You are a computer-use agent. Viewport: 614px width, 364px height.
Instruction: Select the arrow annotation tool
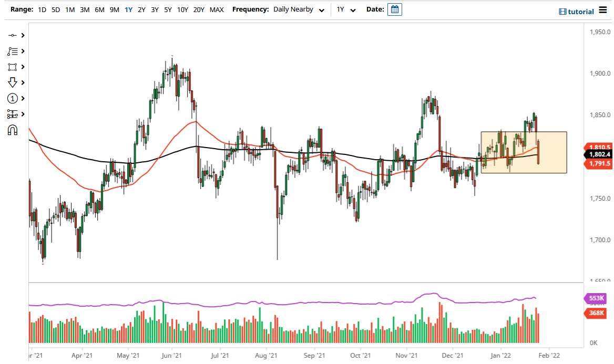coord(12,82)
